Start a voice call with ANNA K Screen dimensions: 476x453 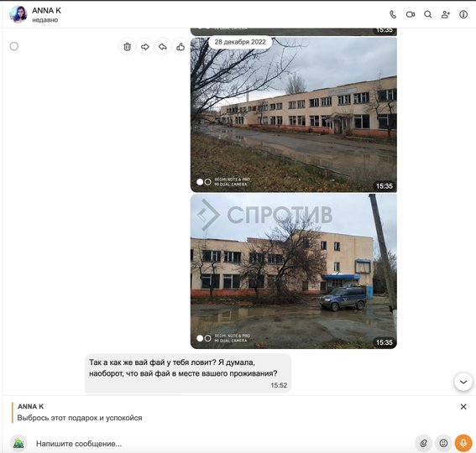(x=393, y=14)
